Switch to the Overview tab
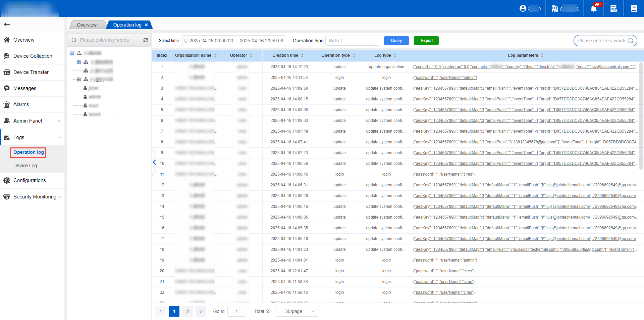The width and height of the screenshot is (644, 320). coord(87,25)
